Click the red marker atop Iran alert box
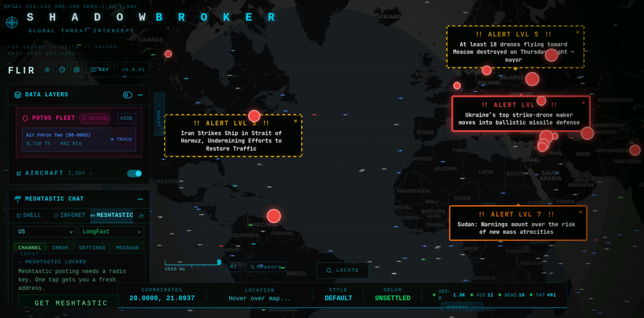 tap(254, 116)
